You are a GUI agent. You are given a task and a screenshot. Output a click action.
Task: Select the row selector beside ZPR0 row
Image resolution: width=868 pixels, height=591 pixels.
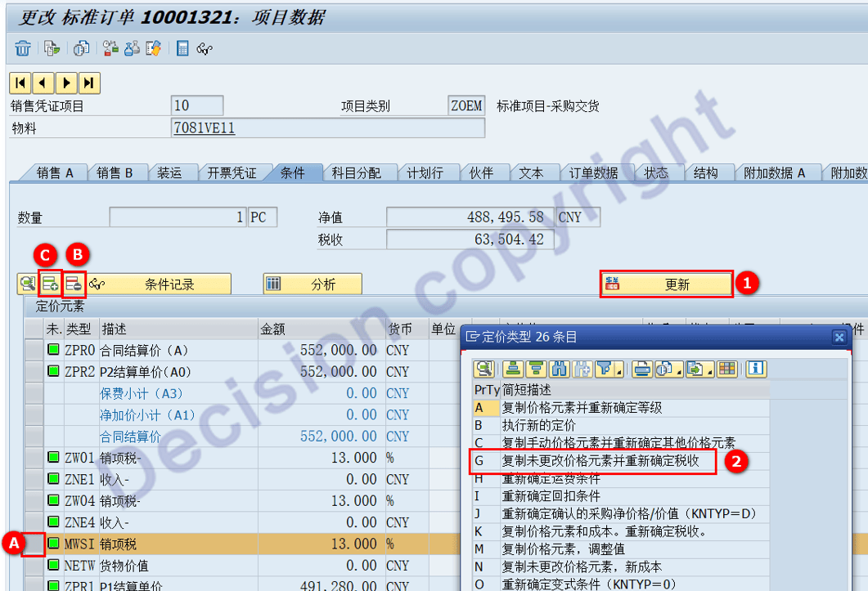pyautogui.click(x=34, y=350)
